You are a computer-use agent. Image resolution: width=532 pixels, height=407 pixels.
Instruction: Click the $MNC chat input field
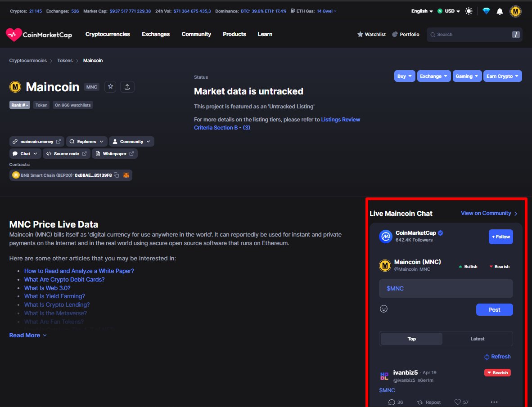tap(446, 289)
